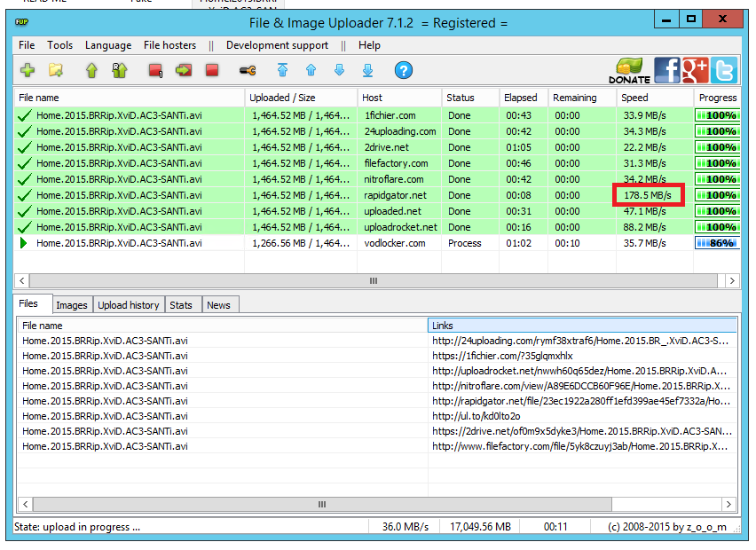Click the Donate button
This screenshot has width=756, height=550.
629,71
